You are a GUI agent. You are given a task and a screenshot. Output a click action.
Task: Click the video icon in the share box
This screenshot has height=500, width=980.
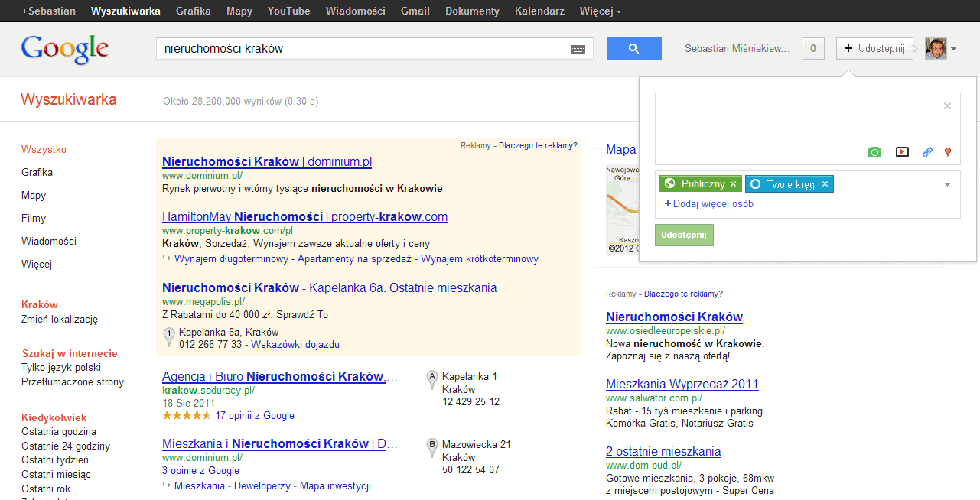coord(902,152)
